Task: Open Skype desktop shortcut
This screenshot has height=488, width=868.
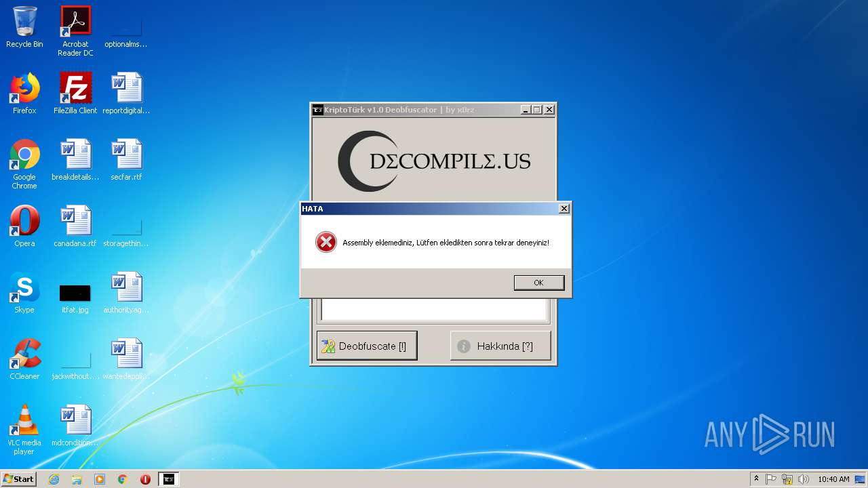Action: [x=24, y=293]
